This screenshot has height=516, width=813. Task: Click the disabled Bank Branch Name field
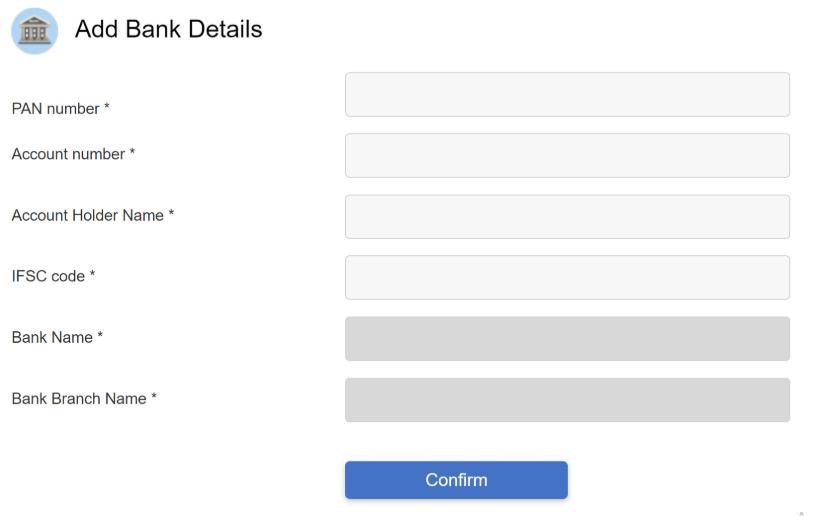(x=567, y=400)
